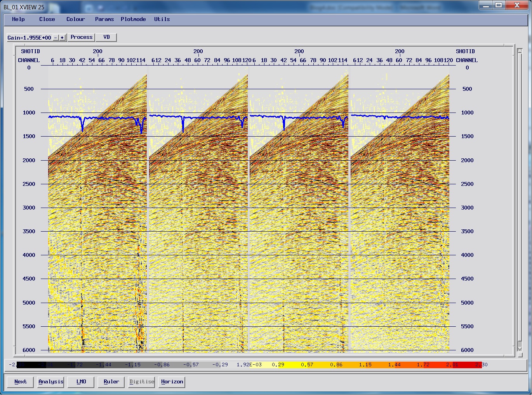Open the Analysis tool
Screen dimensions: 532x395
point(50,382)
